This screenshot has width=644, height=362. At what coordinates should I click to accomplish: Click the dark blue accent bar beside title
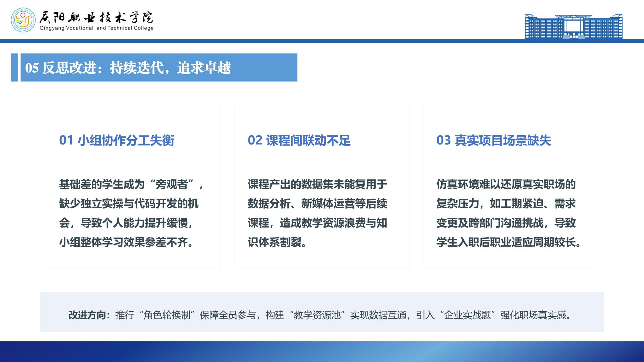click(14, 68)
